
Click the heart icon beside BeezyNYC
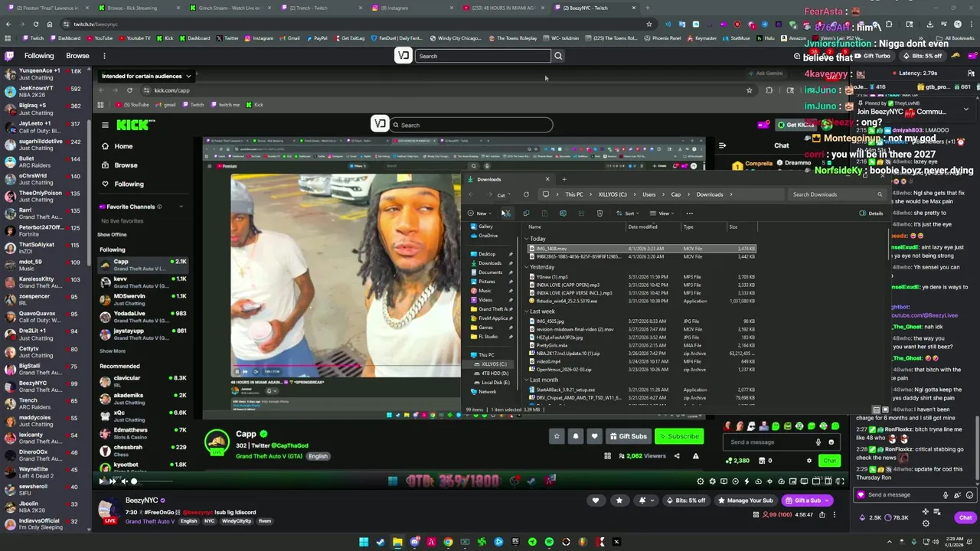596,500
